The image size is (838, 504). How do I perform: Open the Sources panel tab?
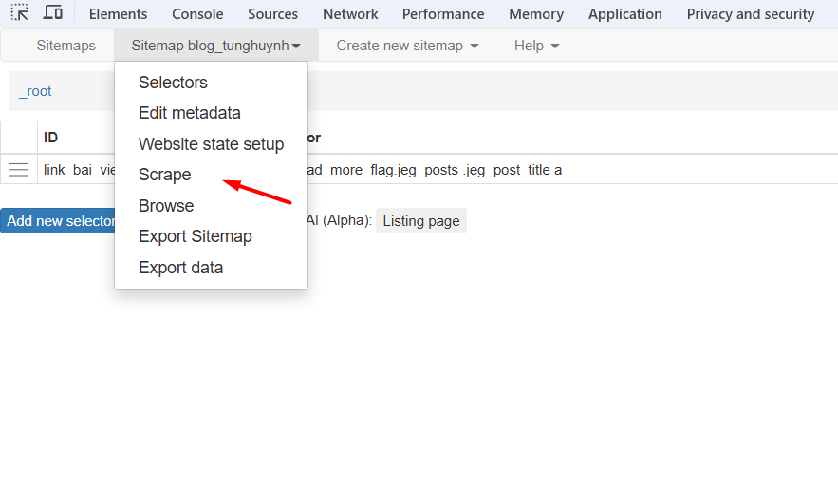tap(272, 14)
